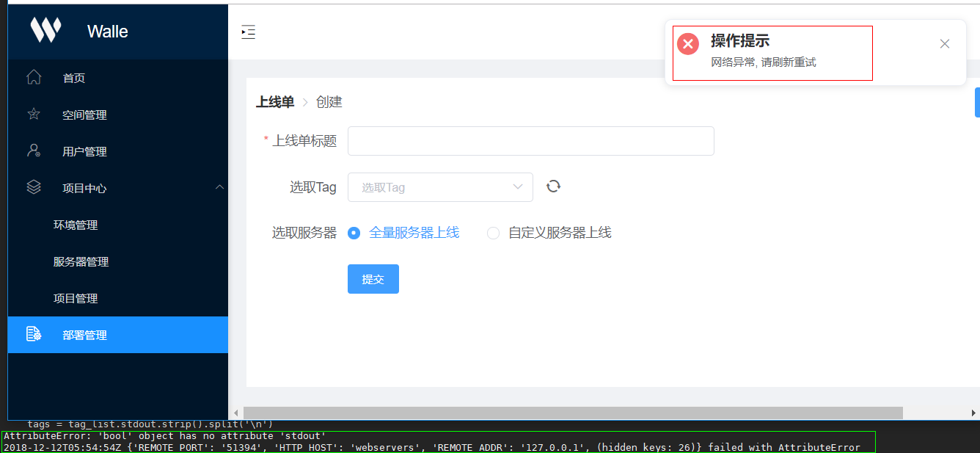The width and height of the screenshot is (980, 453).
Task: Toggle the sidebar collapse icon
Action: [249, 32]
